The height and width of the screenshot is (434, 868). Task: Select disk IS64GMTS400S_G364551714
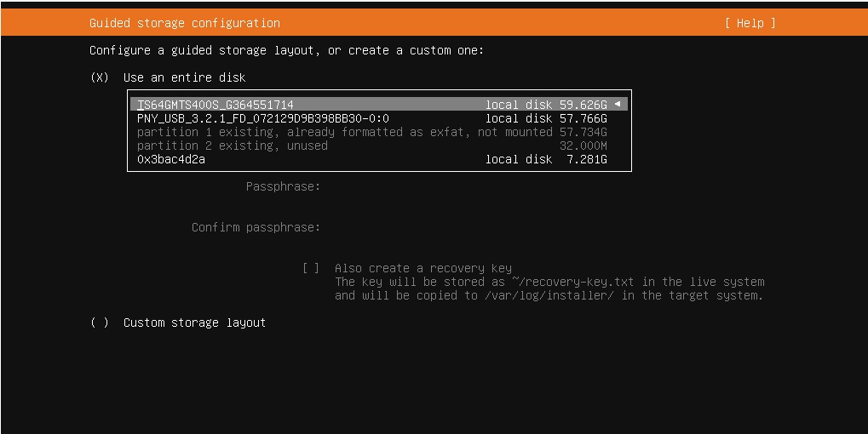tap(216, 105)
